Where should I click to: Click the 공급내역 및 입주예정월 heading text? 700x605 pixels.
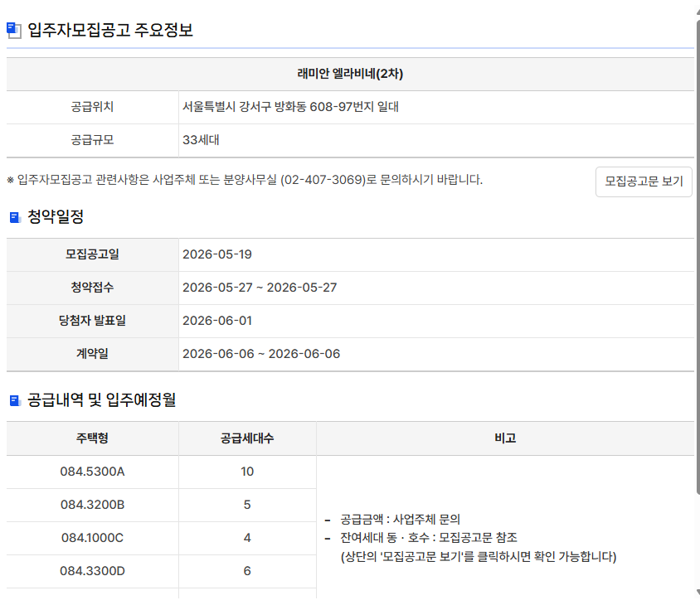coord(102,399)
